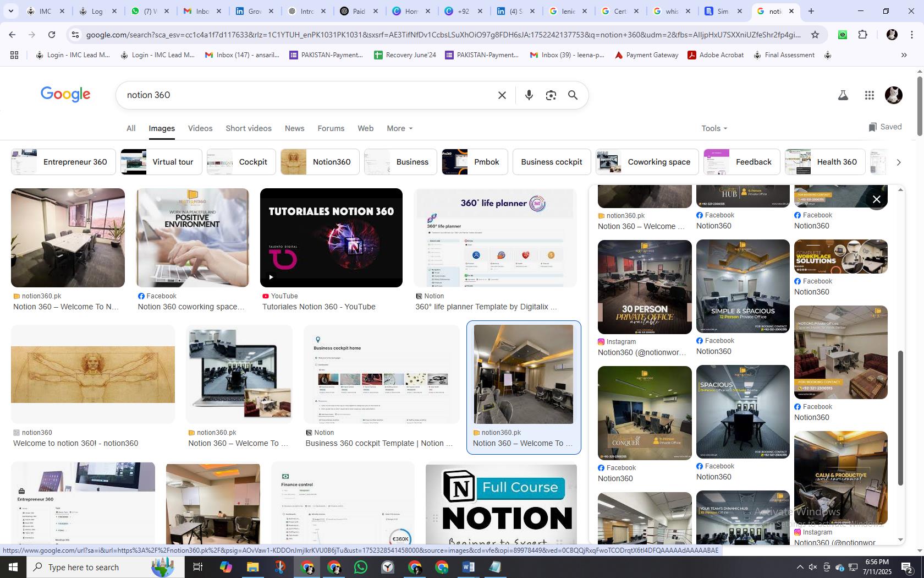Switch to the News tab
This screenshot has height=578, width=924.
[294, 128]
